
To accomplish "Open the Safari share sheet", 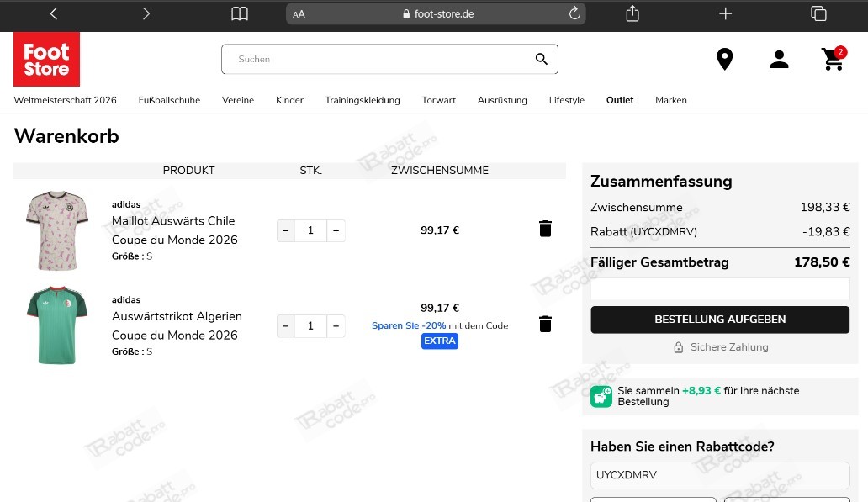I will tap(632, 13).
